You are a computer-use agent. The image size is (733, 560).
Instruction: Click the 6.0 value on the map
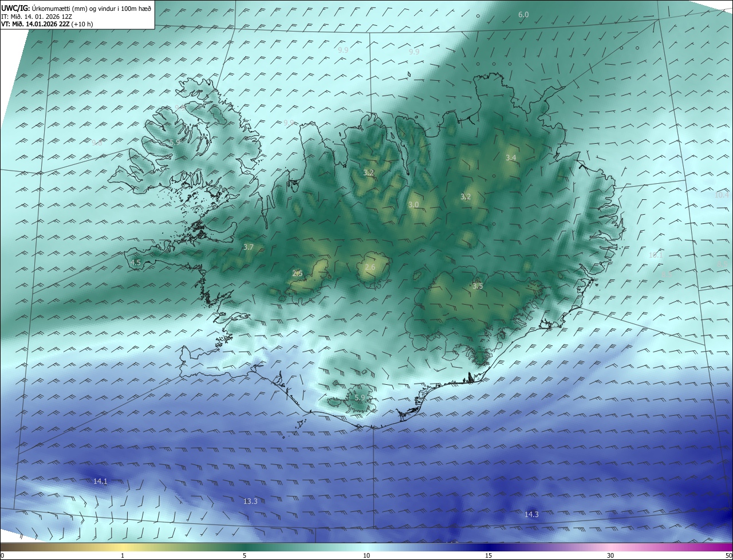[523, 14]
